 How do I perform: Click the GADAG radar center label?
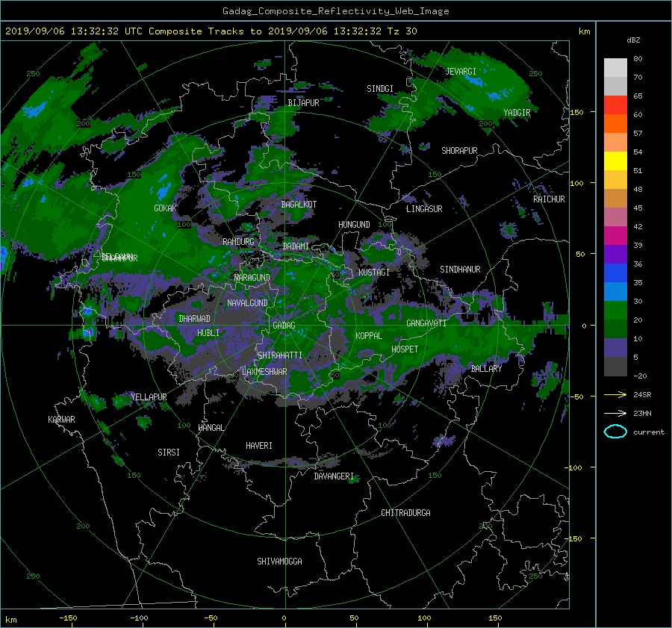tap(284, 326)
